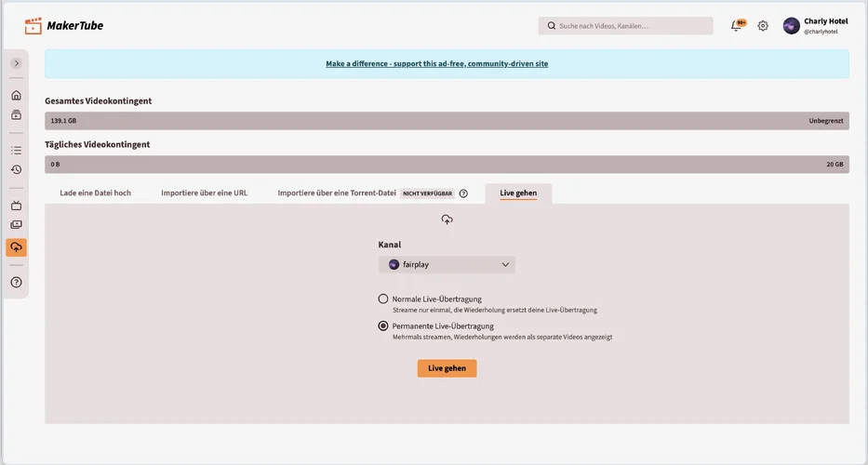Select the Importiere über eine Torrent-Datei tab
Viewport: 868px width, 465px height.
[337, 193]
